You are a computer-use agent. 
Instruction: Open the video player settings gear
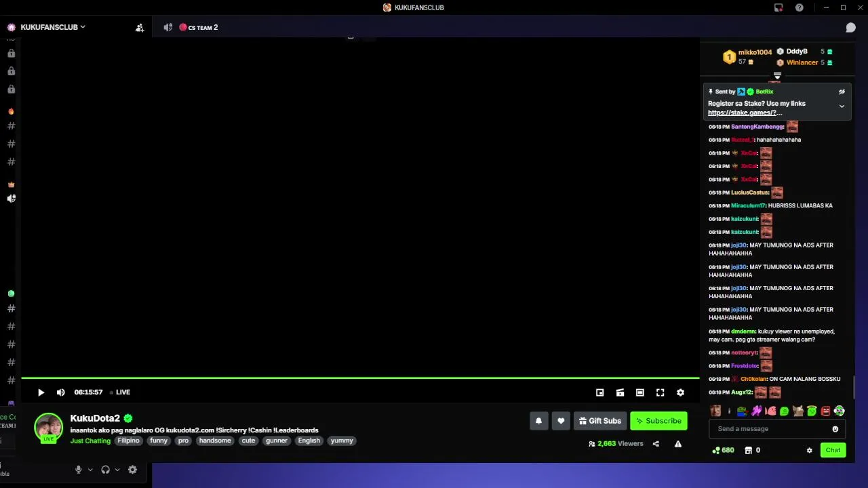coord(680,392)
